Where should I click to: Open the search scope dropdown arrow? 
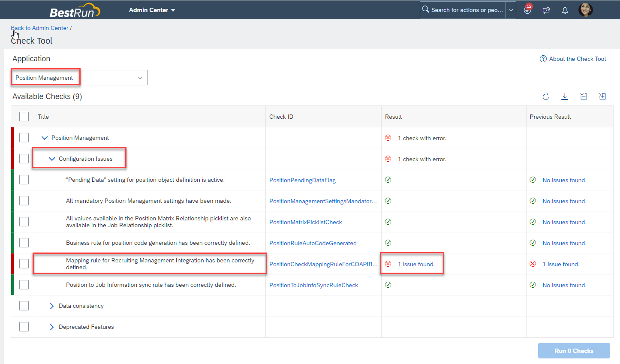[x=511, y=10]
